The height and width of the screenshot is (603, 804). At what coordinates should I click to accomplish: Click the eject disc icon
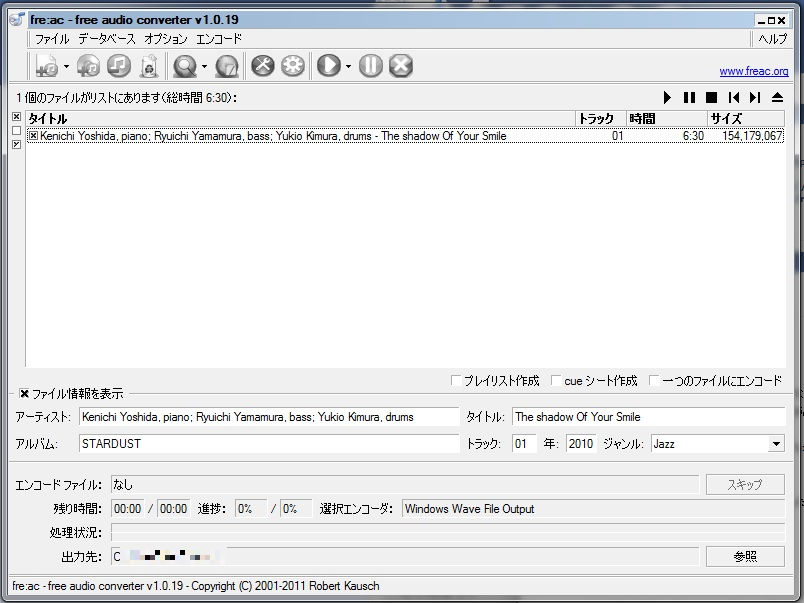pyautogui.click(x=777, y=97)
